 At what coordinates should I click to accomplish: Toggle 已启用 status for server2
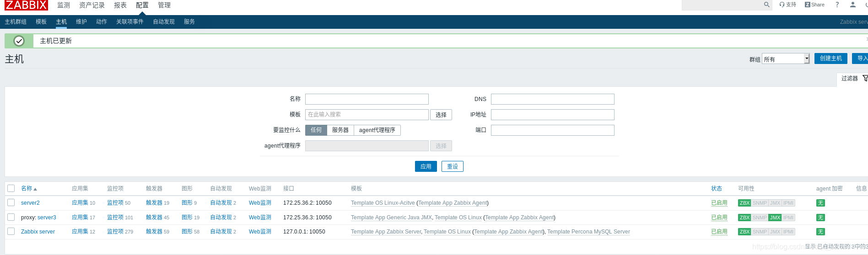pyautogui.click(x=719, y=203)
